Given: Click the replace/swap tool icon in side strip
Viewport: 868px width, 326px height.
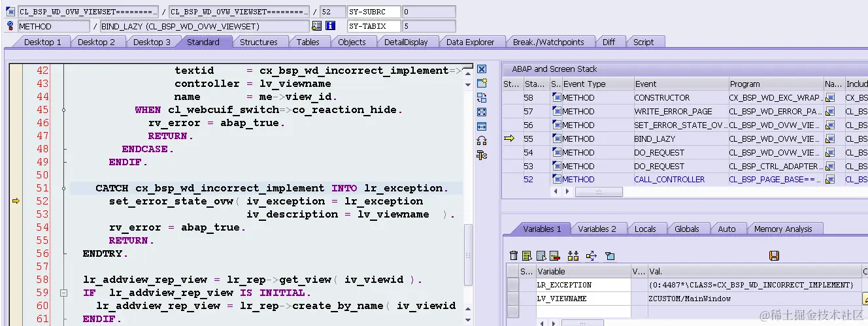Looking at the screenshot, I should (482, 98).
